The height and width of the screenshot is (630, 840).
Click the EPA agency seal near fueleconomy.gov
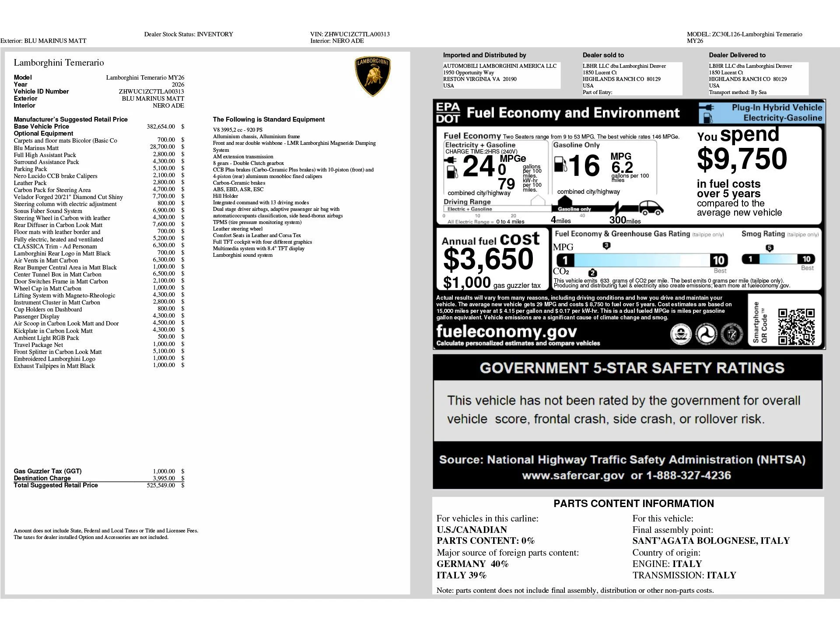(681, 333)
